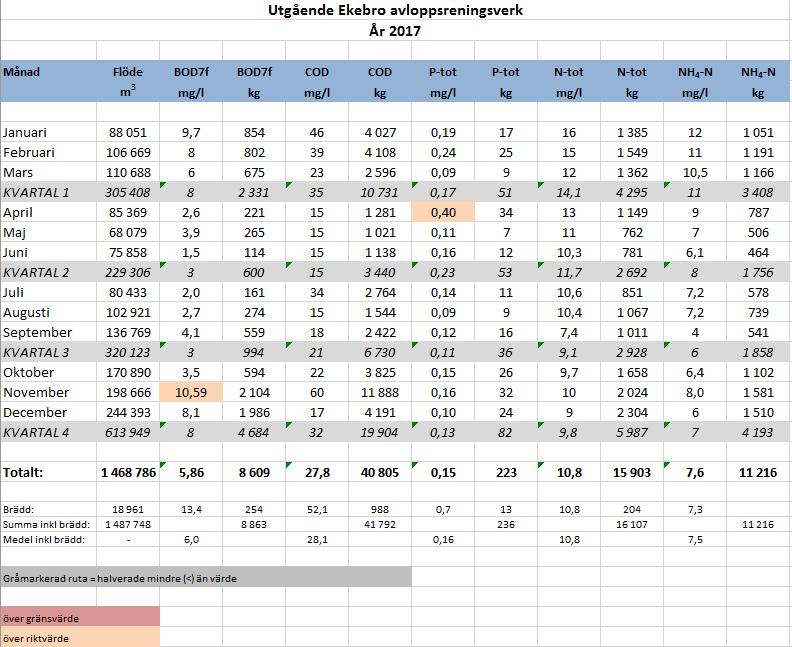This screenshot has width=792, height=647.
Task: Click Summa inkl brädd flow 1 487 748
Action: tap(128, 524)
